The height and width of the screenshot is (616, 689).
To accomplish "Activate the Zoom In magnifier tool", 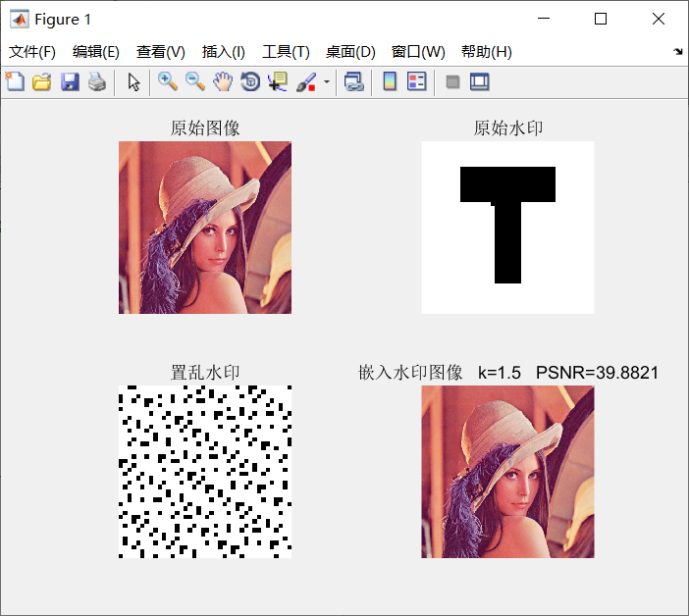I will tap(168, 81).
